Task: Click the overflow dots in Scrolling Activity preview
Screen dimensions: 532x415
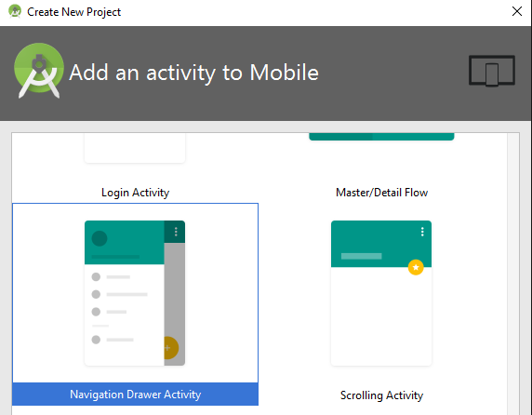Action: (422, 232)
